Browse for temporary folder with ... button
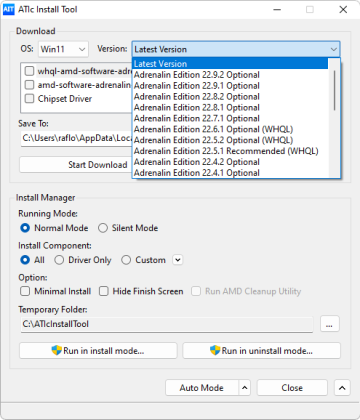Viewport: 360px width, 420px height. click(330, 324)
